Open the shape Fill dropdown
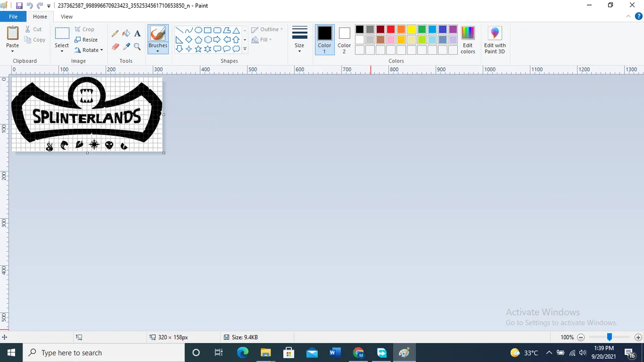The width and height of the screenshot is (644, 362). tap(262, 40)
